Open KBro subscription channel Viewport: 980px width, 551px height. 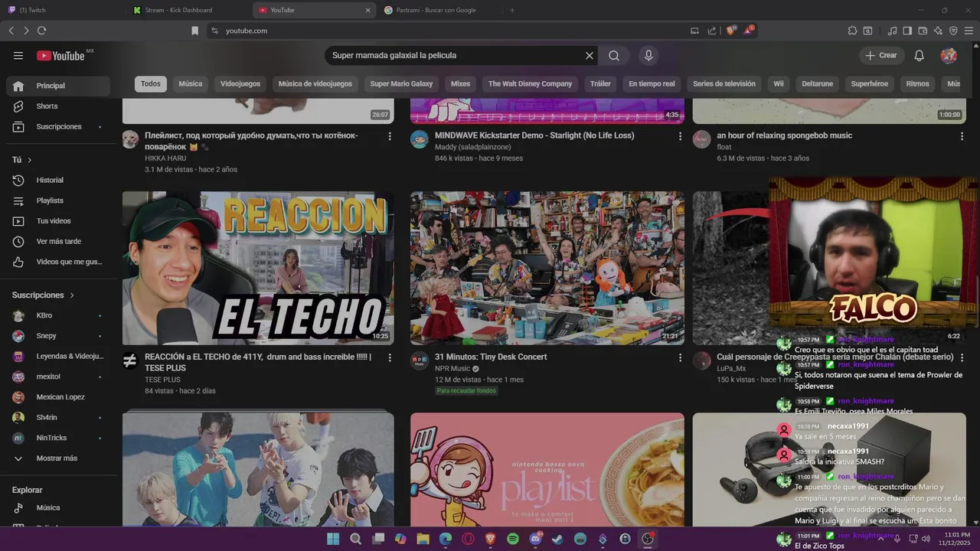[x=58, y=315]
